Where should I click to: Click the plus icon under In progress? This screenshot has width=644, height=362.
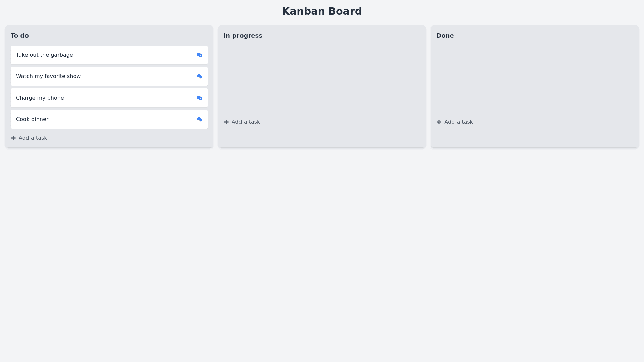point(226,122)
